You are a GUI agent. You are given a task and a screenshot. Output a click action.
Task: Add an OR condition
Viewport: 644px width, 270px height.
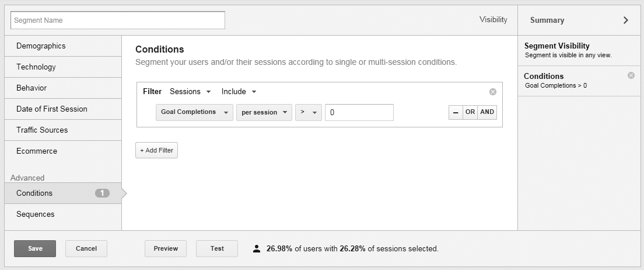[x=470, y=112]
